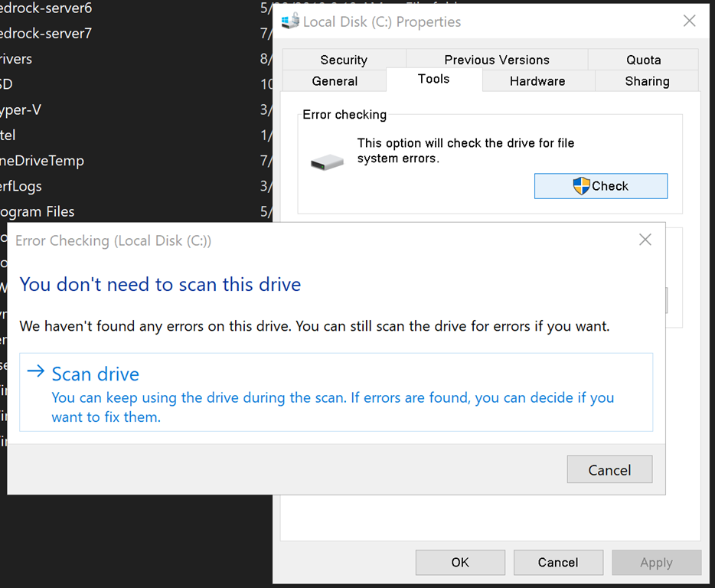Screen dimensions: 715x588
Task: Start the Scan drive option
Action: [336, 392]
